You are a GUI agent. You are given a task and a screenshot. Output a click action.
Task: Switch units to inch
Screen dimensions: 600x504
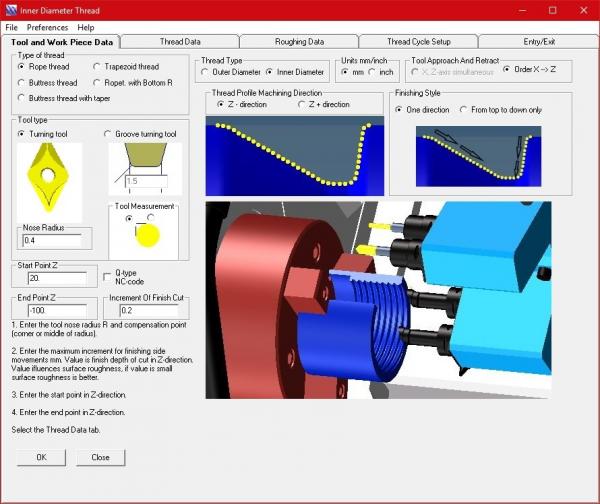(372, 72)
